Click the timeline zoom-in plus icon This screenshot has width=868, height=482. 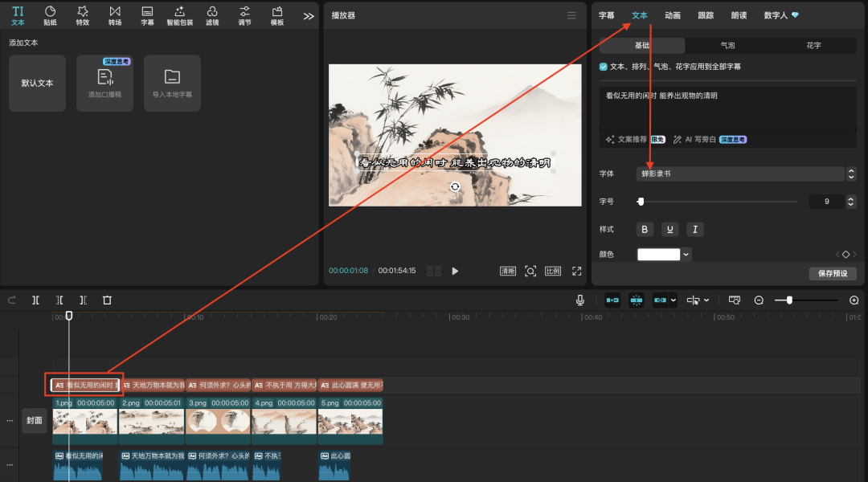(x=854, y=300)
